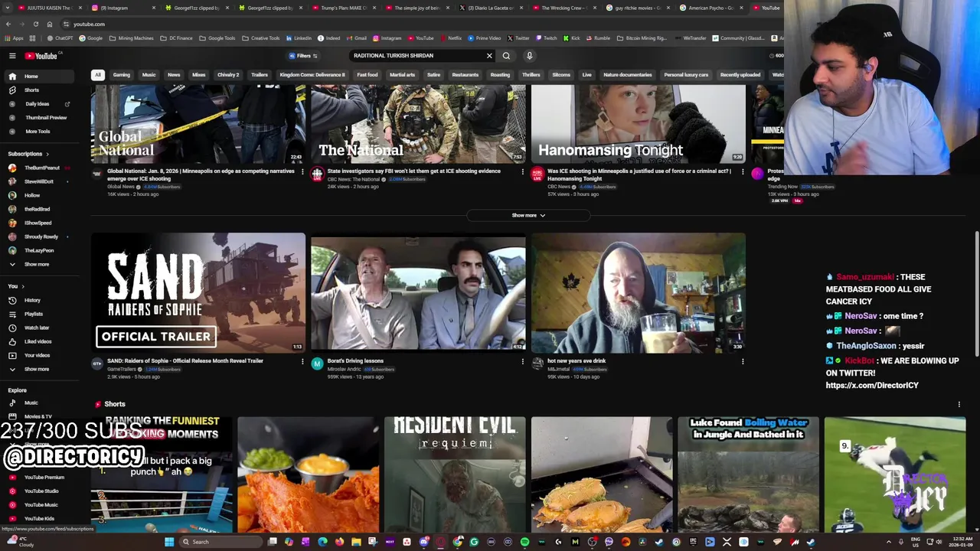
Task: Open the ChatGPT bookmark
Action: [x=60, y=38]
